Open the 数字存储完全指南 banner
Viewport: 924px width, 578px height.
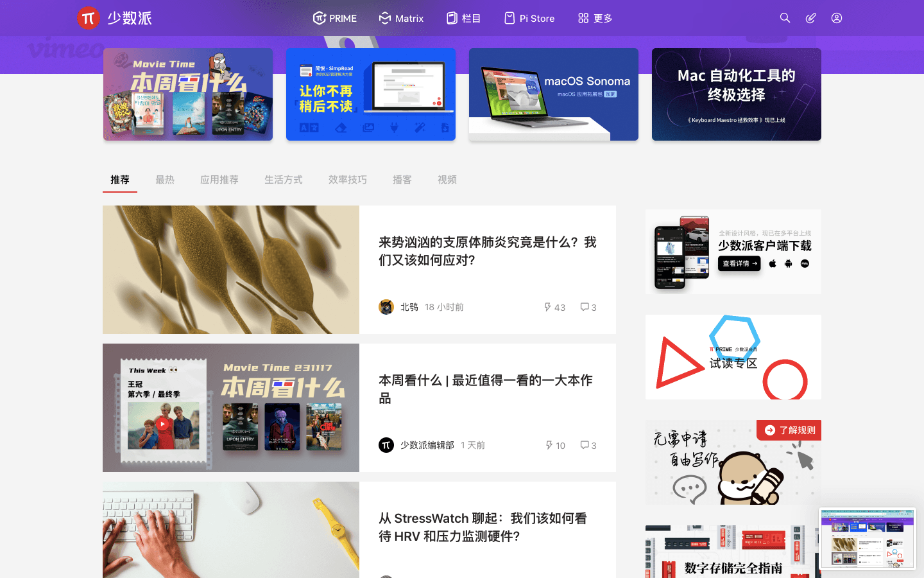coord(733,552)
